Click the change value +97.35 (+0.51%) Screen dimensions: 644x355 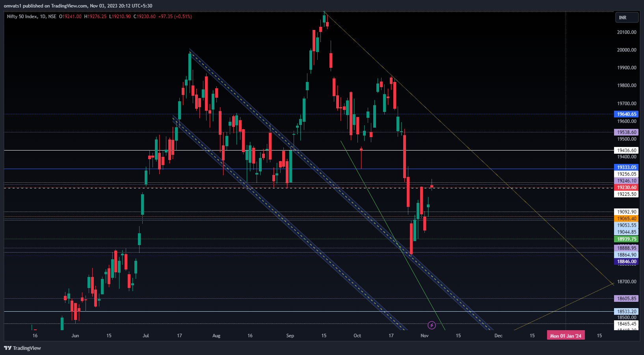[x=175, y=17]
